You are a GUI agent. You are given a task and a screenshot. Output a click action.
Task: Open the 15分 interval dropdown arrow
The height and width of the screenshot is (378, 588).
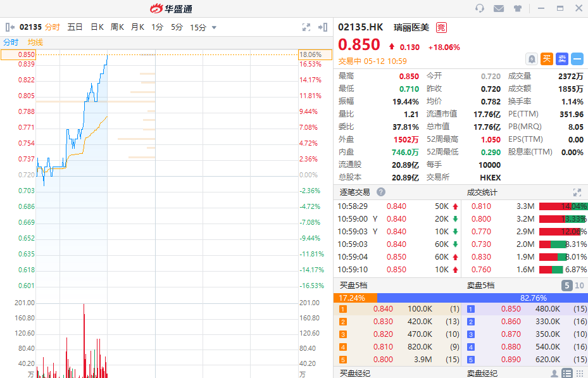coord(214,27)
